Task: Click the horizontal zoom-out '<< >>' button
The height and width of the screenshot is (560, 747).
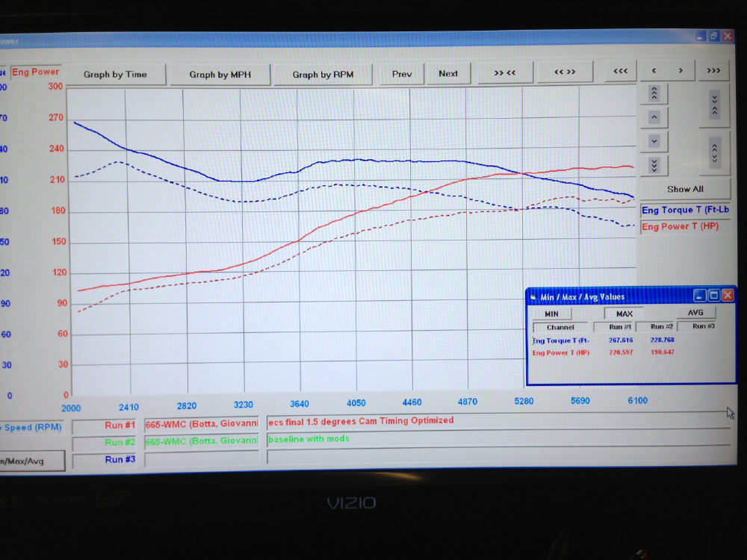Action: [565, 72]
